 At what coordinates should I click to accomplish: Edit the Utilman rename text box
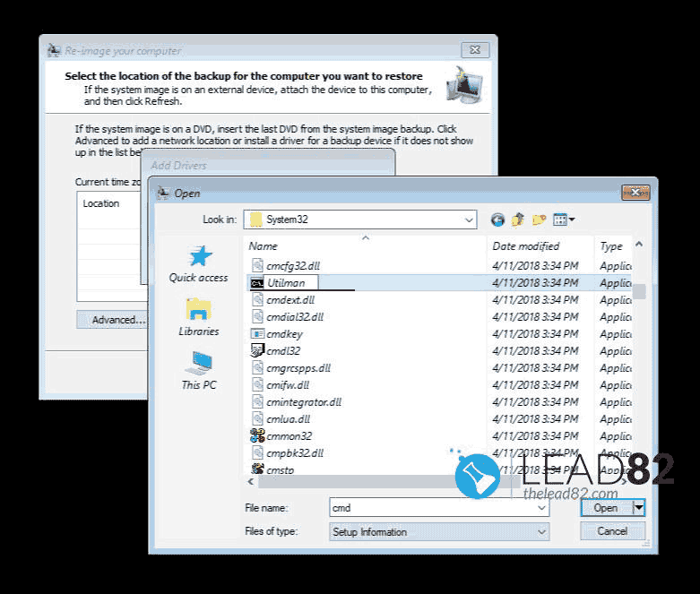point(291,283)
